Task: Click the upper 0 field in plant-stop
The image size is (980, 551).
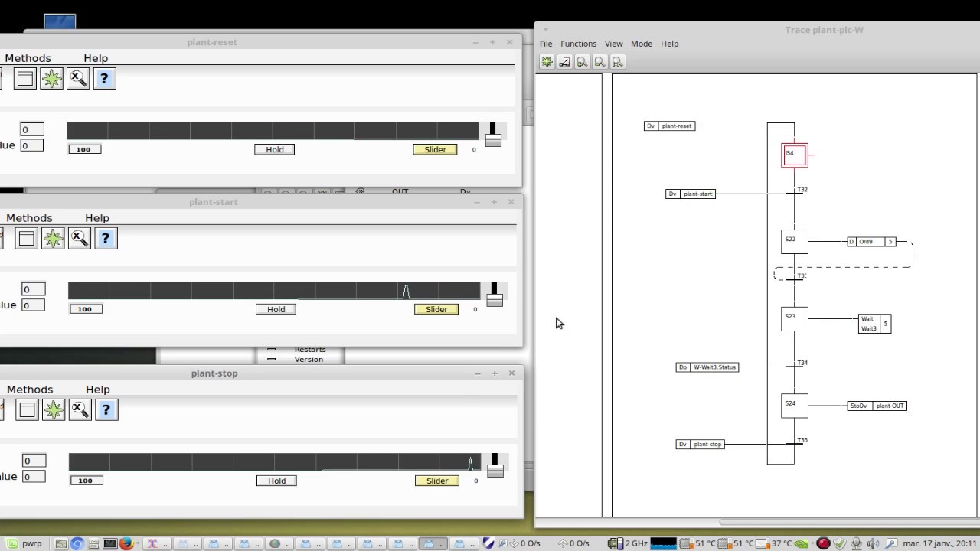Action: coord(34,461)
